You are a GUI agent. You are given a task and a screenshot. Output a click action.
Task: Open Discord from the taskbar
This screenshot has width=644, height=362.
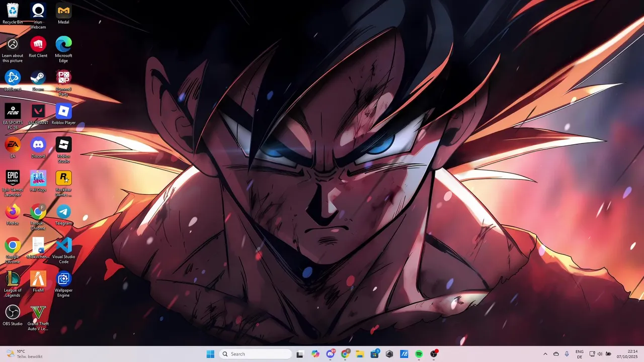330,354
